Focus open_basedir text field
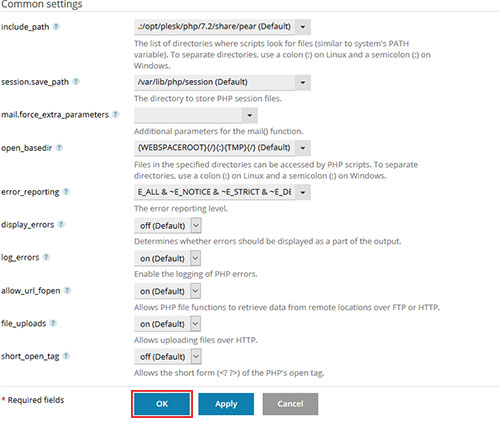 pyautogui.click(x=214, y=148)
